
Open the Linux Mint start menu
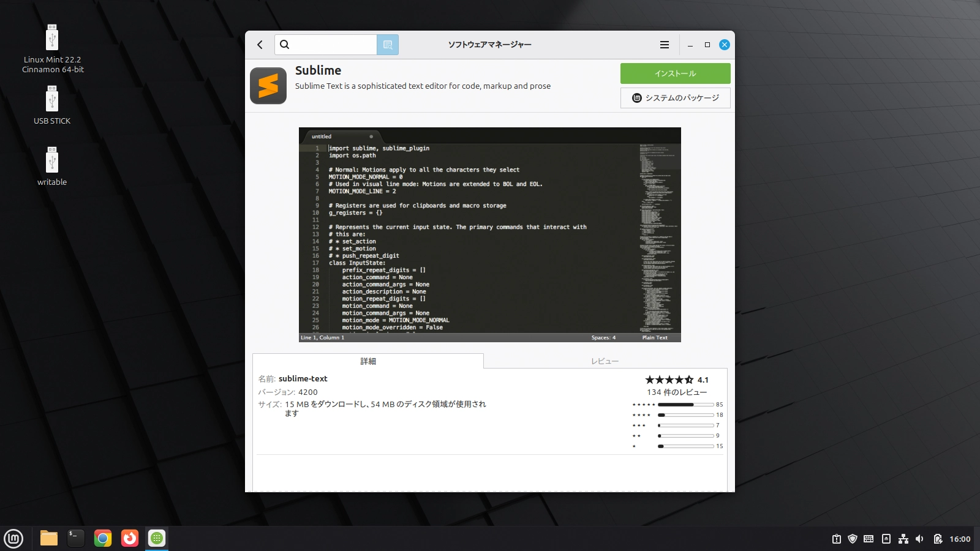tap(13, 539)
